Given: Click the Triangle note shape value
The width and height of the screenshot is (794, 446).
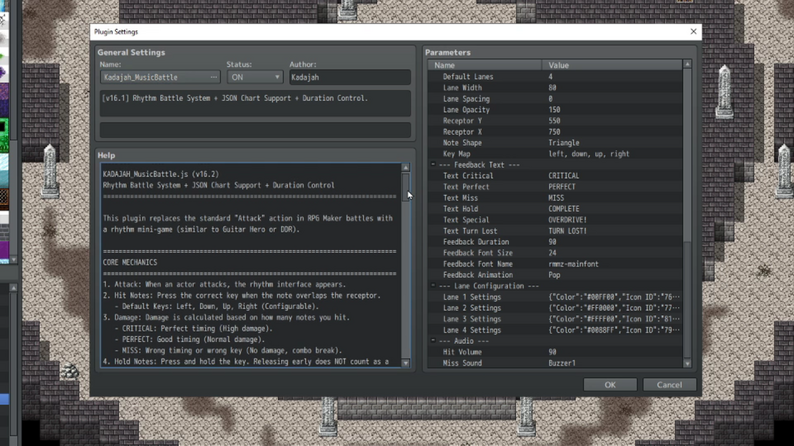Looking at the screenshot, I should 564,143.
